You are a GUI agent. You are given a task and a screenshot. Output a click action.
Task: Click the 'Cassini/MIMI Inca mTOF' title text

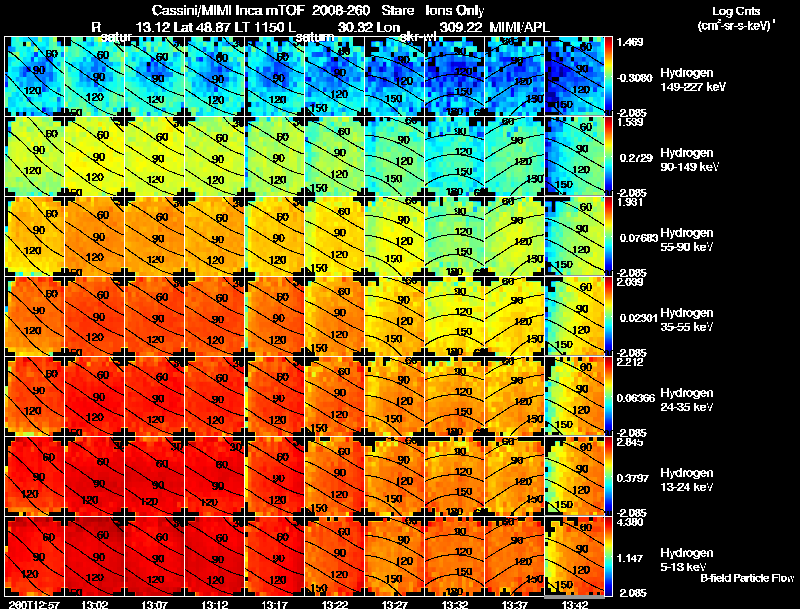(x=228, y=11)
